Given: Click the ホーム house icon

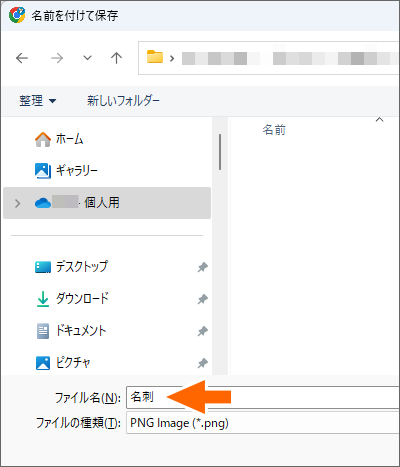Looking at the screenshot, I should [43, 139].
